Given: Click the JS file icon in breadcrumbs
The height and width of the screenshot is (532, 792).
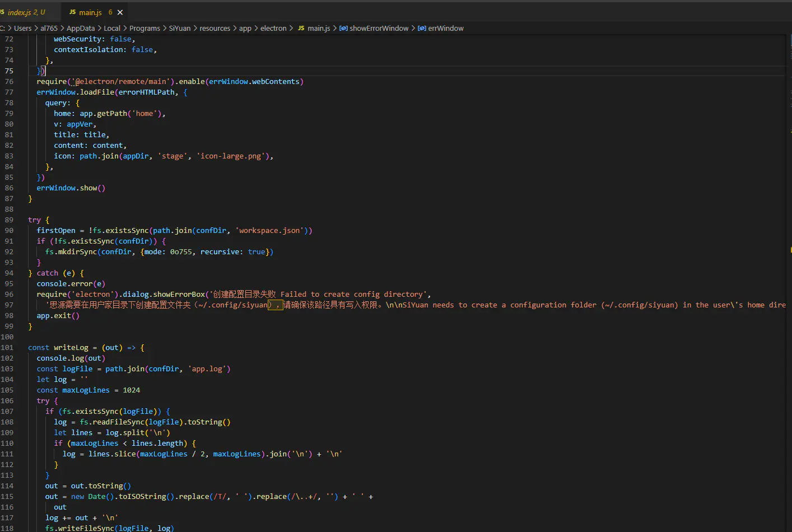Looking at the screenshot, I should pos(301,29).
